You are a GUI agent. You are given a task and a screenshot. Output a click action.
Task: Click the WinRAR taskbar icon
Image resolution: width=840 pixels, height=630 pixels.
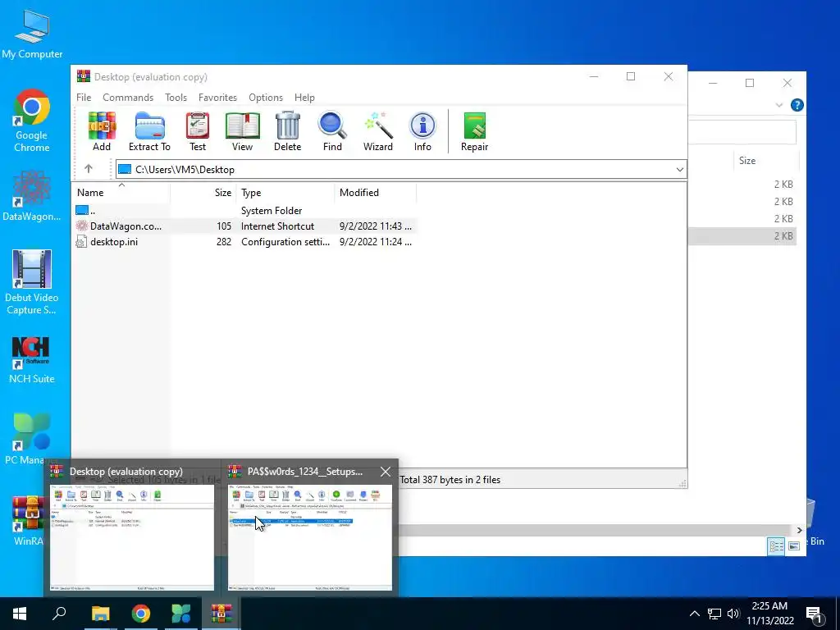[x=221, y=614]
